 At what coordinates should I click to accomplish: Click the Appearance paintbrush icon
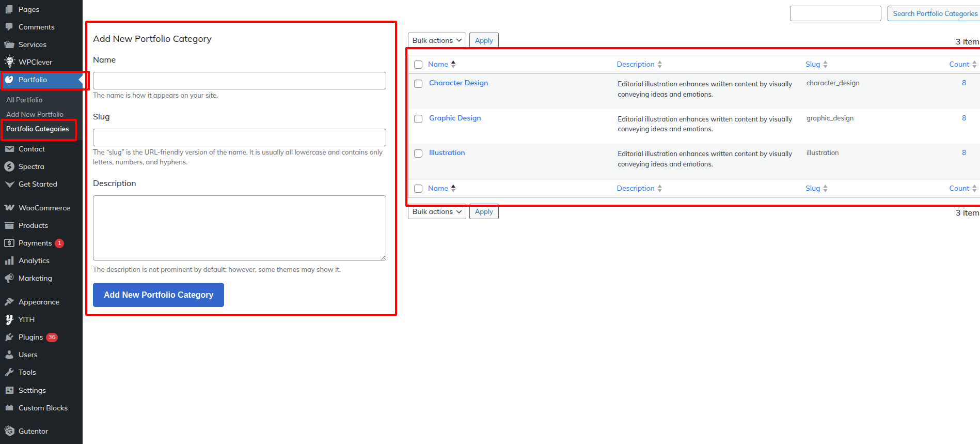pyautogui.click(x=9, y=302)
